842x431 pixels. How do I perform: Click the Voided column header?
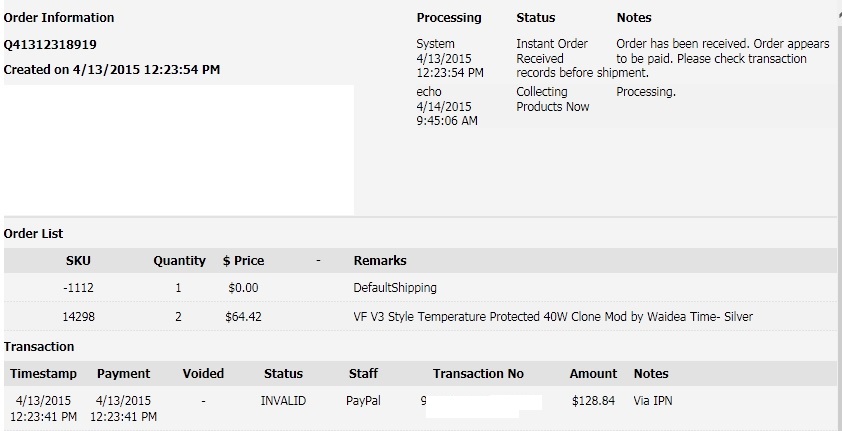(x=203, y=374)
